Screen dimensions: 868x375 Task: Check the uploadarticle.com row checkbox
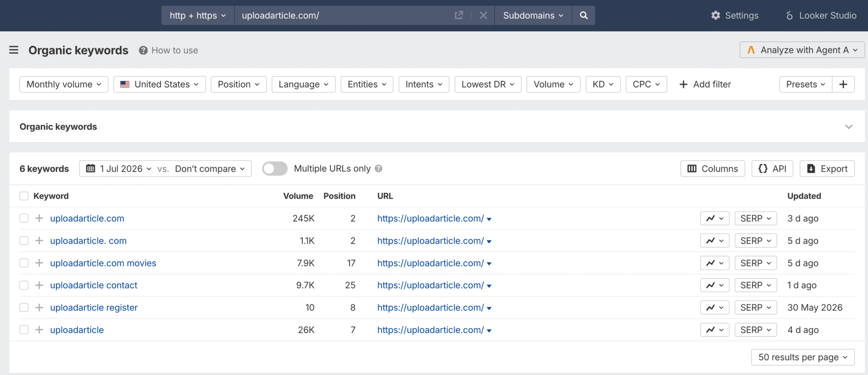pos(24,218)
